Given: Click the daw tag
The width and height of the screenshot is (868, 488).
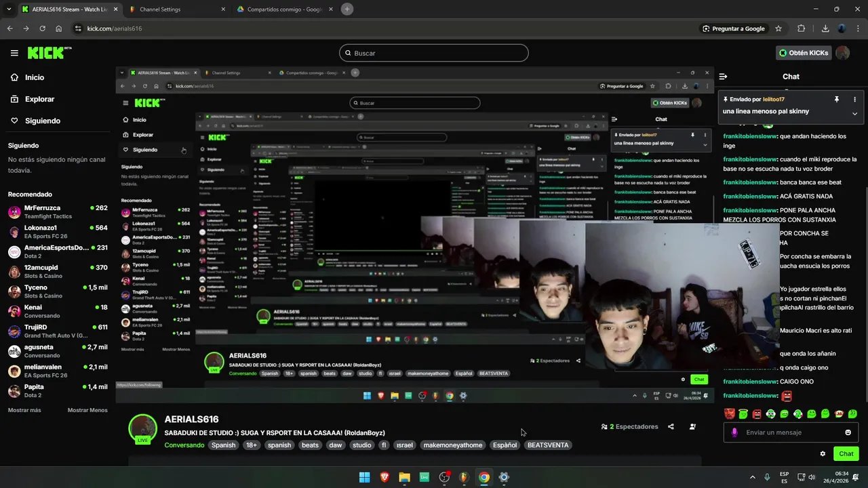Looking at the screenshot, I should point(336,445).
